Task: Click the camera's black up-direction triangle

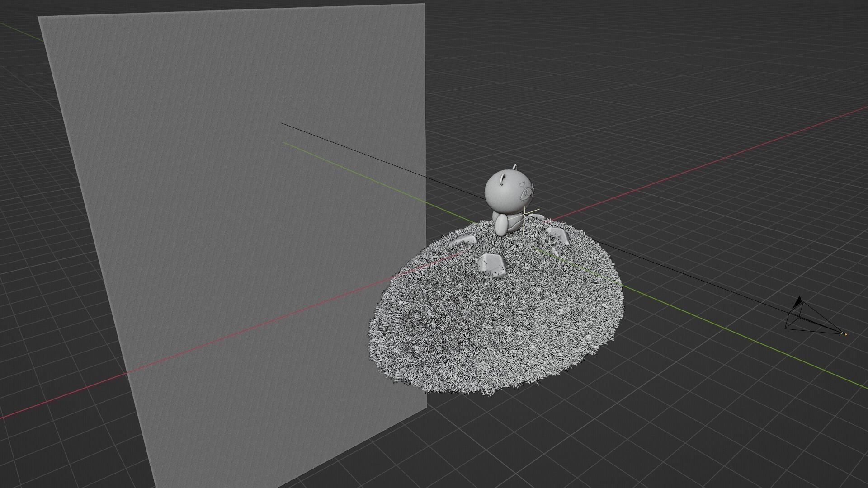Action: click(x=798, y=300)
